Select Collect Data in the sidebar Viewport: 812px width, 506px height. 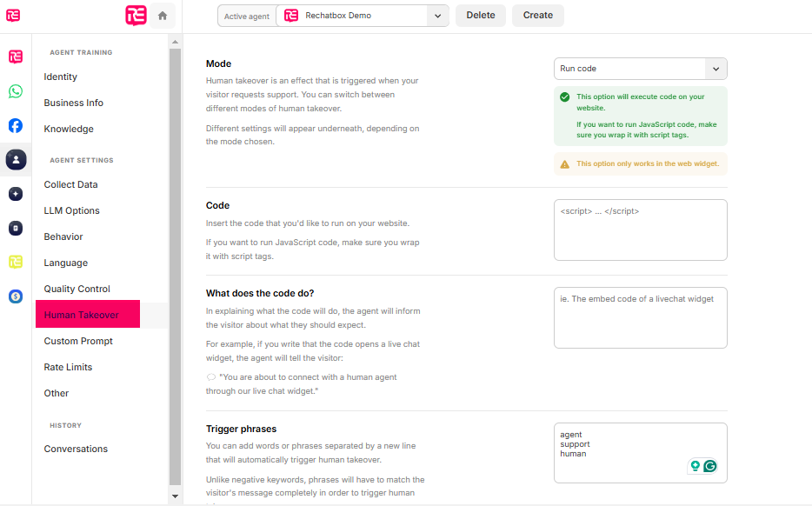point(71,184)
